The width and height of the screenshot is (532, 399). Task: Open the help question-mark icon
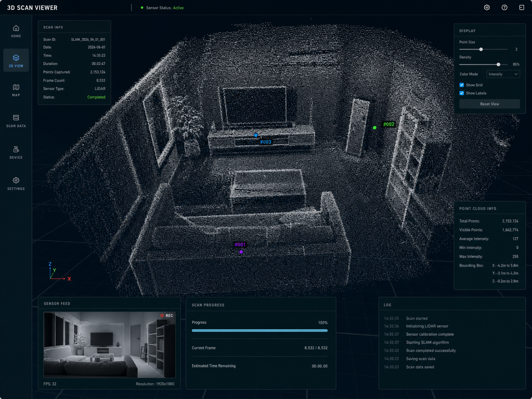[504, 7]
